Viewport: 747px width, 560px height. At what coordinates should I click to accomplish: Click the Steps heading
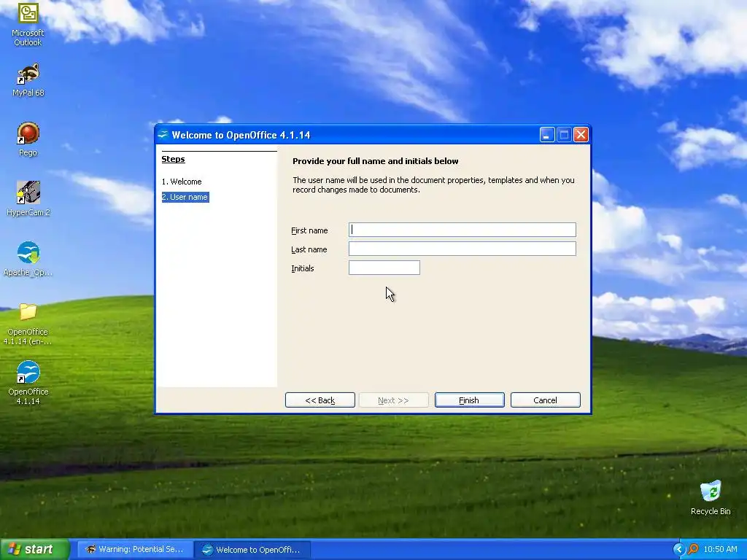coord(173,159)
